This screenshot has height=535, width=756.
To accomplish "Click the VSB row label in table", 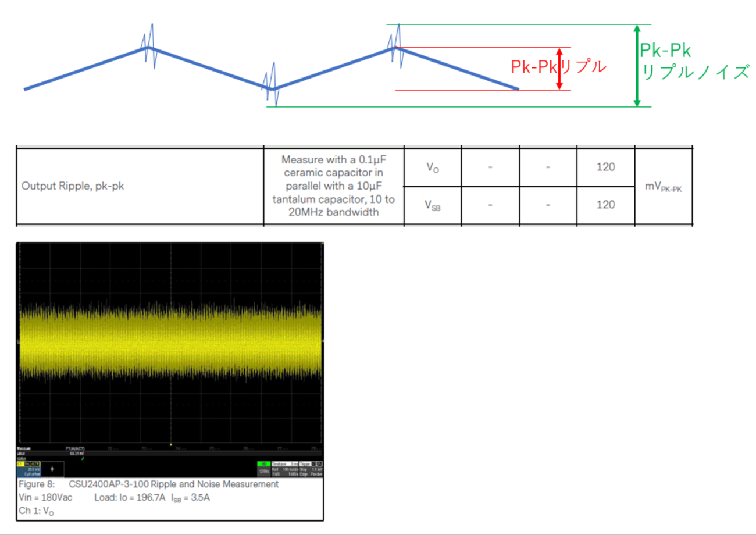I will (x=433, y=205).
